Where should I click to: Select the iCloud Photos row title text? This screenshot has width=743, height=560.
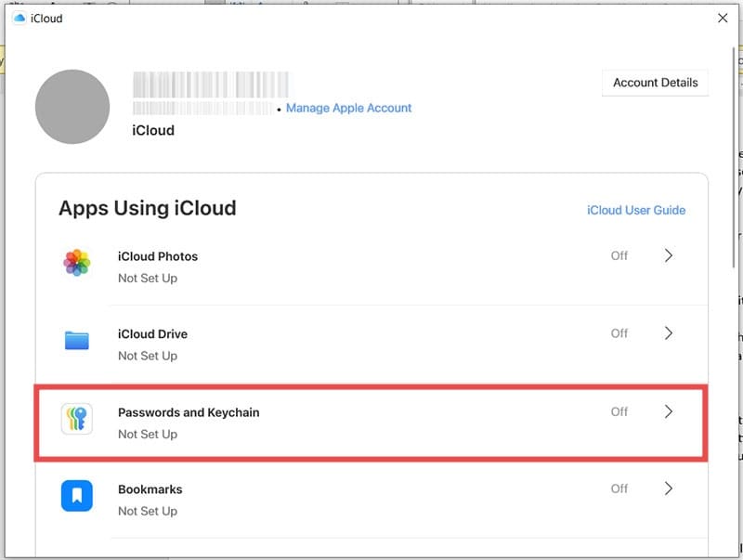point(158,256)
